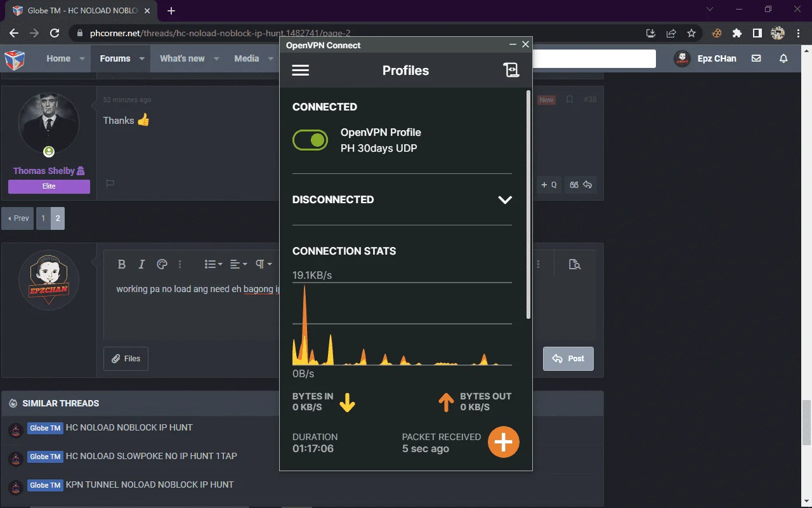Screen dimensions: 812x508
Task: Go back in browser history
Action: click(x=14, y=33)
